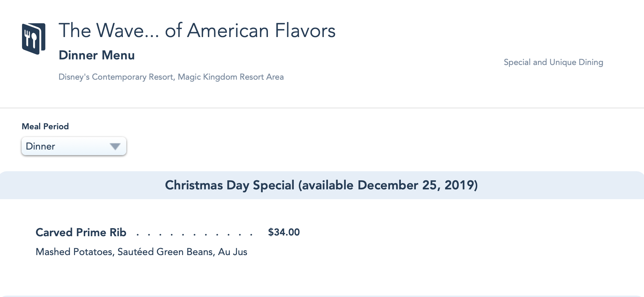Click the dotted leader before the price
Screen dimensions: 644x297
pyautogui.click(x=194, y=234)
